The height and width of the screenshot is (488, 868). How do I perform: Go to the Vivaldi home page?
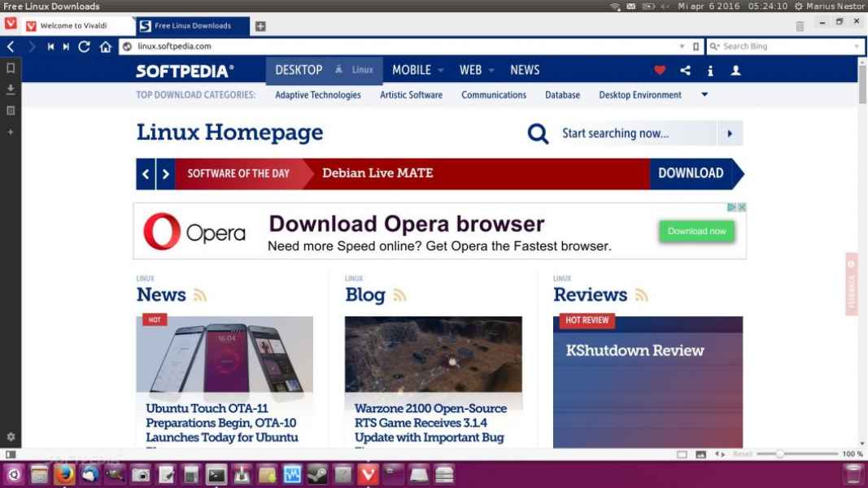click(105, 47)
